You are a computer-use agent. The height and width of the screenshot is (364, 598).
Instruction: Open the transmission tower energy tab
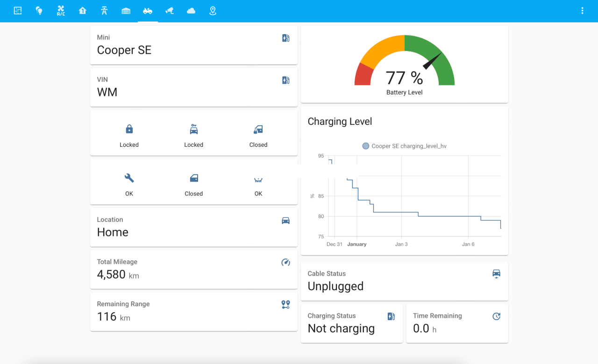(104, 11)
